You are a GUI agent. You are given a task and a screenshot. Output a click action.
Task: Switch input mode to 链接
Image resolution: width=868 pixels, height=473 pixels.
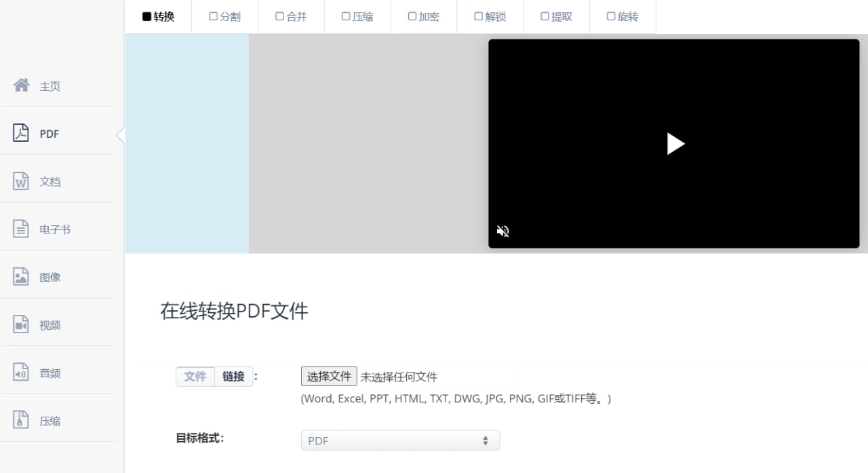click(x=233, y=377)
